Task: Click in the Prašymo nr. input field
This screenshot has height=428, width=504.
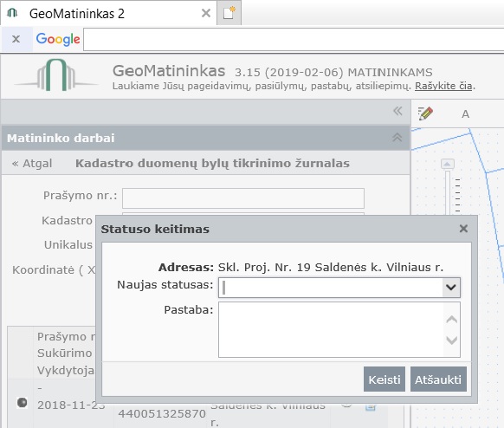Action: pyautogui.click(x=243, y=198)
